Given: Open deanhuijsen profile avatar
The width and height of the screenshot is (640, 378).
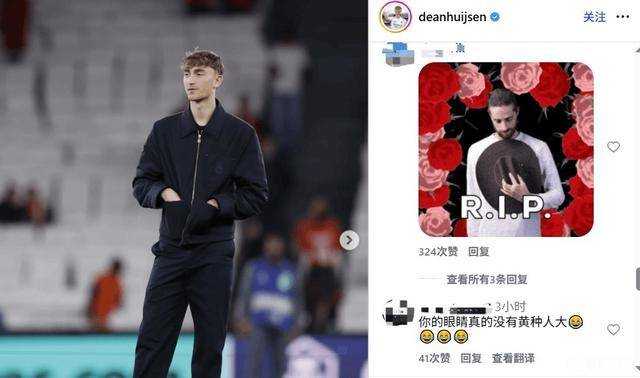Looking at the screenshot, I should coord(395,17).
